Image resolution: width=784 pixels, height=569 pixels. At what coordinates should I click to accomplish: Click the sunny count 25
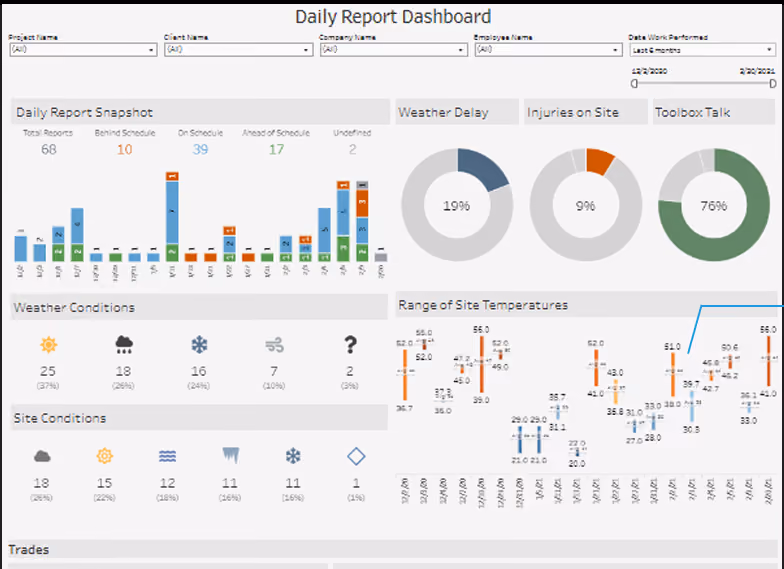pos(48,371)
